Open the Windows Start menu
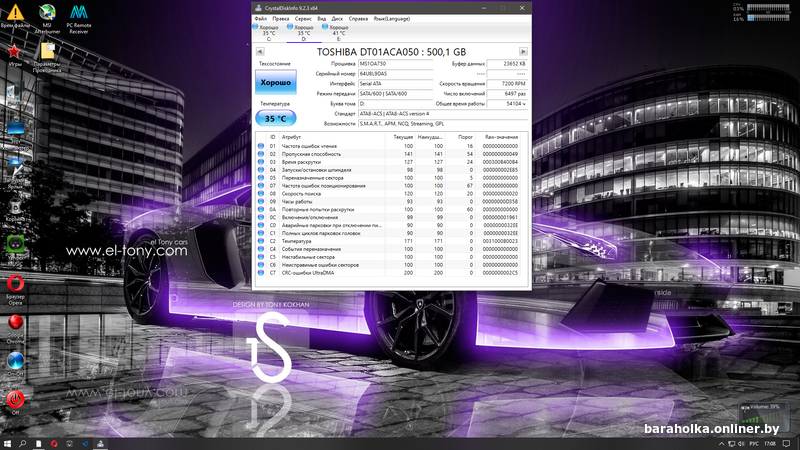 pyautogui.click(x=7, y=443)
